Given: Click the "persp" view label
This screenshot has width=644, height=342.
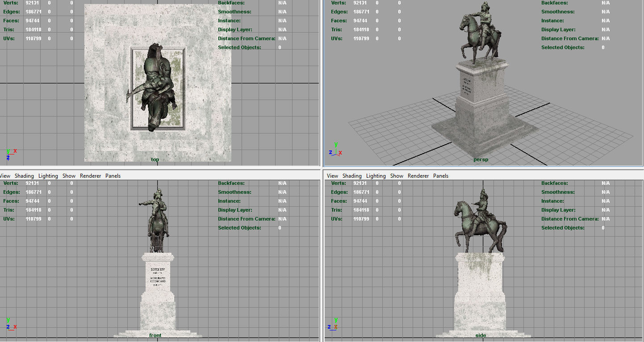Looking at the screenshot, I should point(481,160).
